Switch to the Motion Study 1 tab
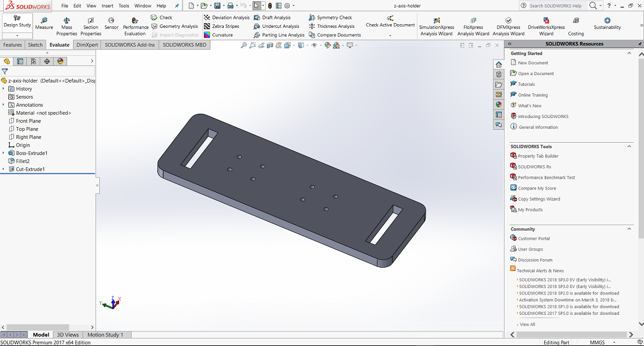This screenshot has width=644, height=346. [x=105, y=335]
